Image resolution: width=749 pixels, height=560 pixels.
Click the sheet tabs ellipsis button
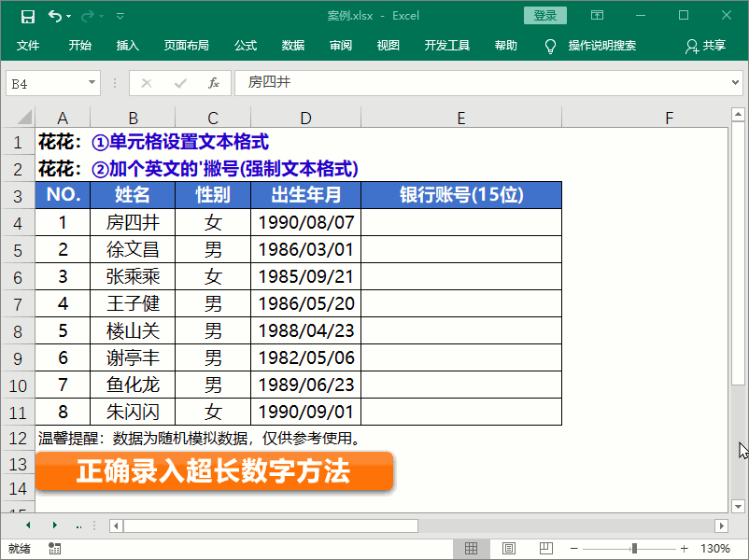click(78, 526)
